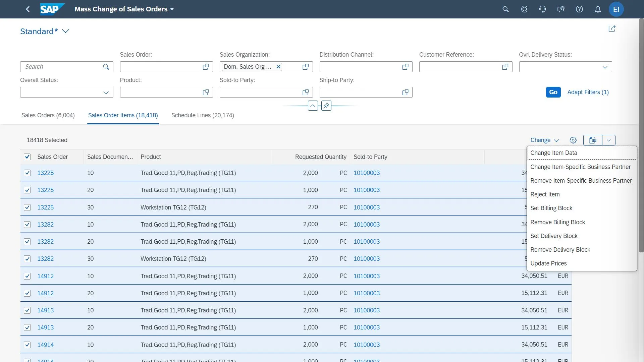
Task: Expand Ovrl Delivery Status dropdown
Action: [605, 67]
